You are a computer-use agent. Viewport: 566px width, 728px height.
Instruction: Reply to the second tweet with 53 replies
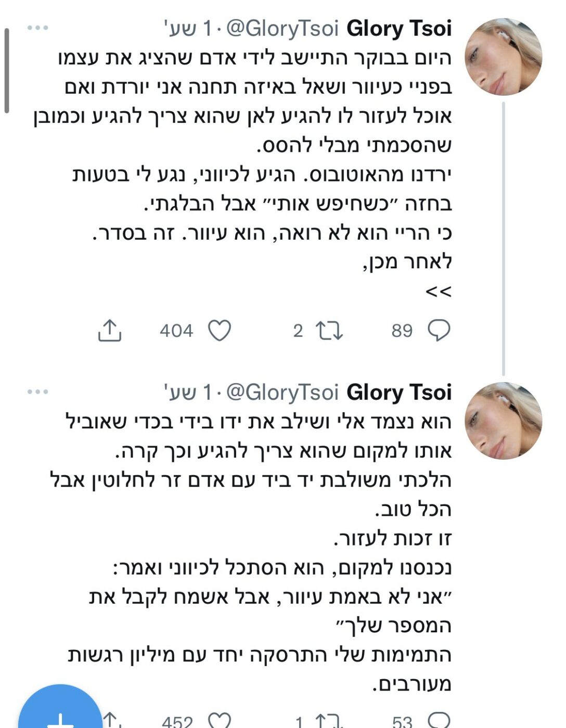pos(439,720)
